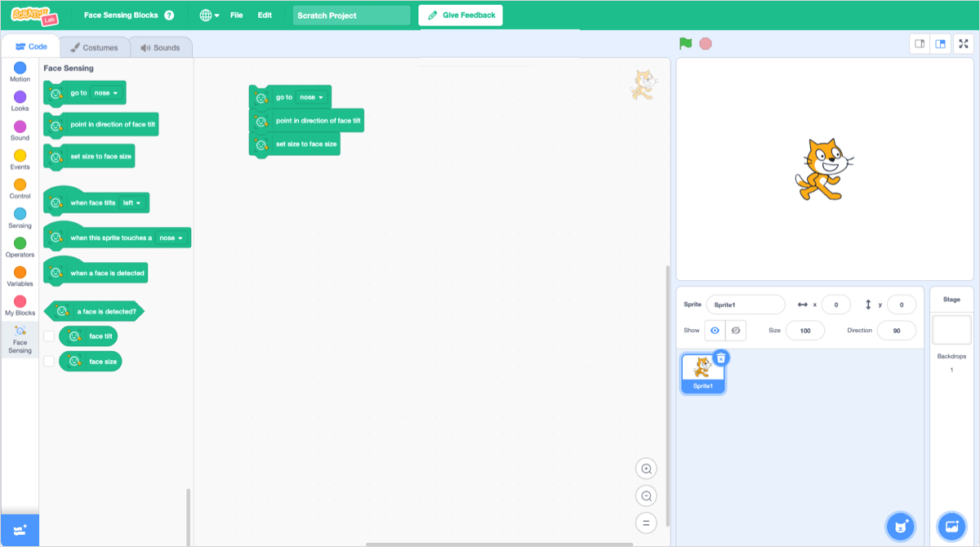Click the Give Feedback button

point(461,16)
